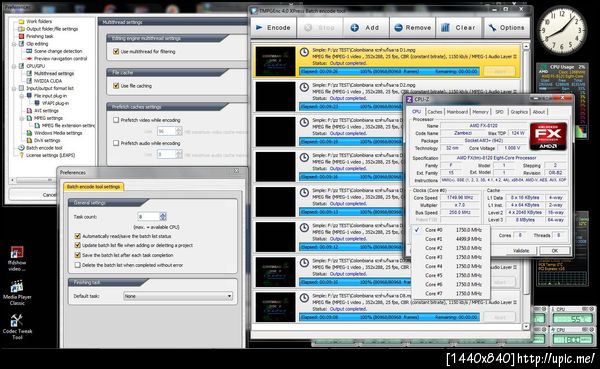This screenshot has height=369, width=600.
Task: Select the NVIDIA CUDA icon
Action: pos(29,81)
